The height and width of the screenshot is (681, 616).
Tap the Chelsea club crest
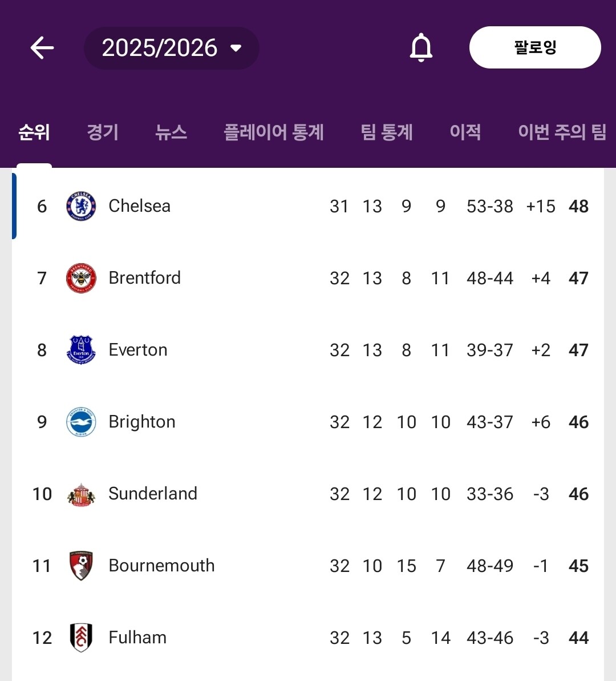tap(81, 206)
